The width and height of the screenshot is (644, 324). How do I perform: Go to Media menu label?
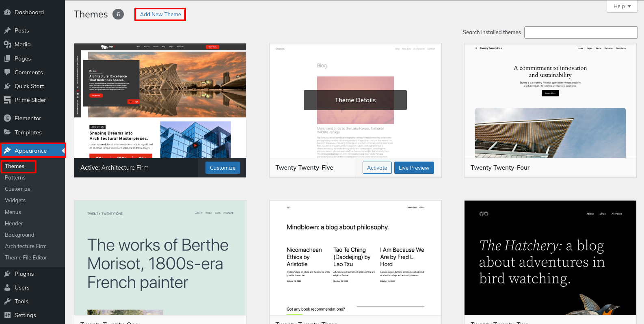[x=23, y=44]
